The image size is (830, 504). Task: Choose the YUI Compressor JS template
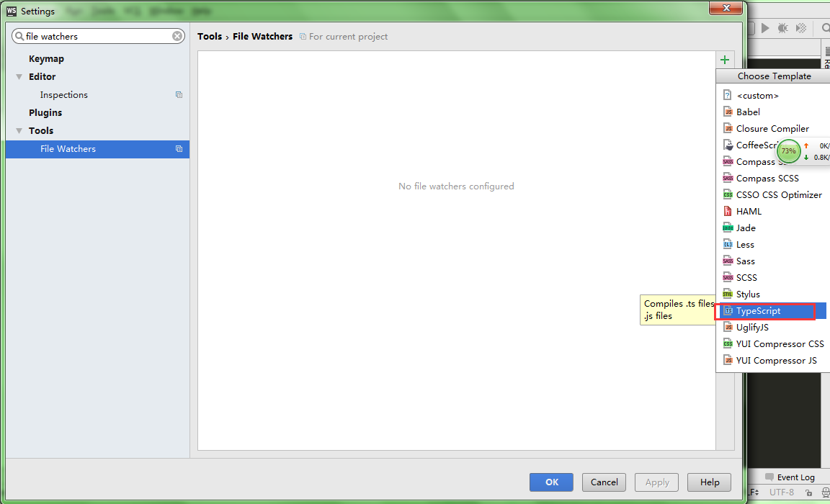773,361
